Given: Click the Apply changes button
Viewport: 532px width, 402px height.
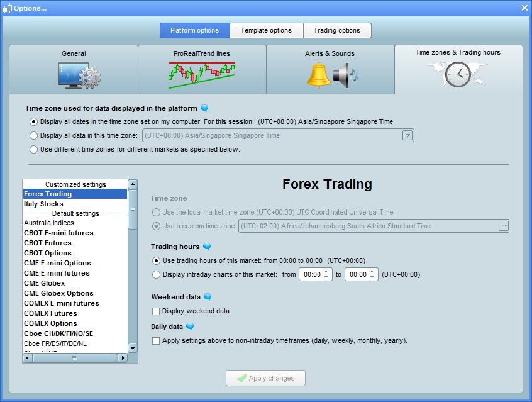Looking at the screenshot, I should click(265, 378).
